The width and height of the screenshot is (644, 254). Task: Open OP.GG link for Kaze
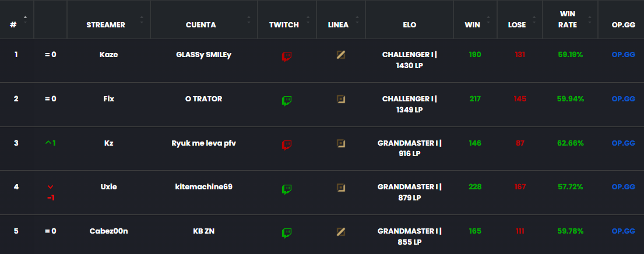(623, 55)
